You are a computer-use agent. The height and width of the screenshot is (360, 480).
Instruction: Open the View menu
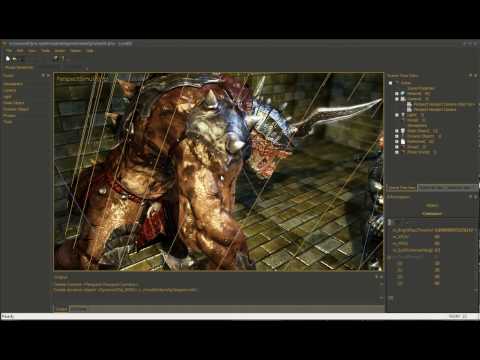[x=32, y=51]
